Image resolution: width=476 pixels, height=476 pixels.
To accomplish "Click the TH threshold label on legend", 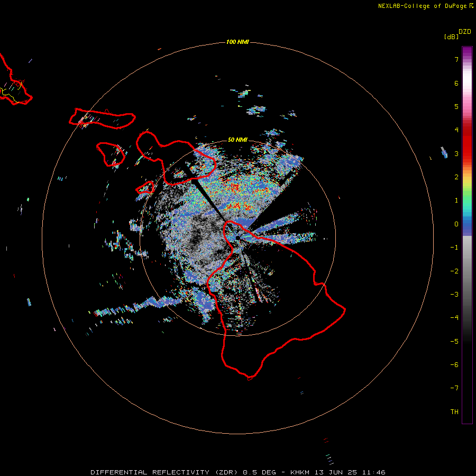I will click(454, 412).
